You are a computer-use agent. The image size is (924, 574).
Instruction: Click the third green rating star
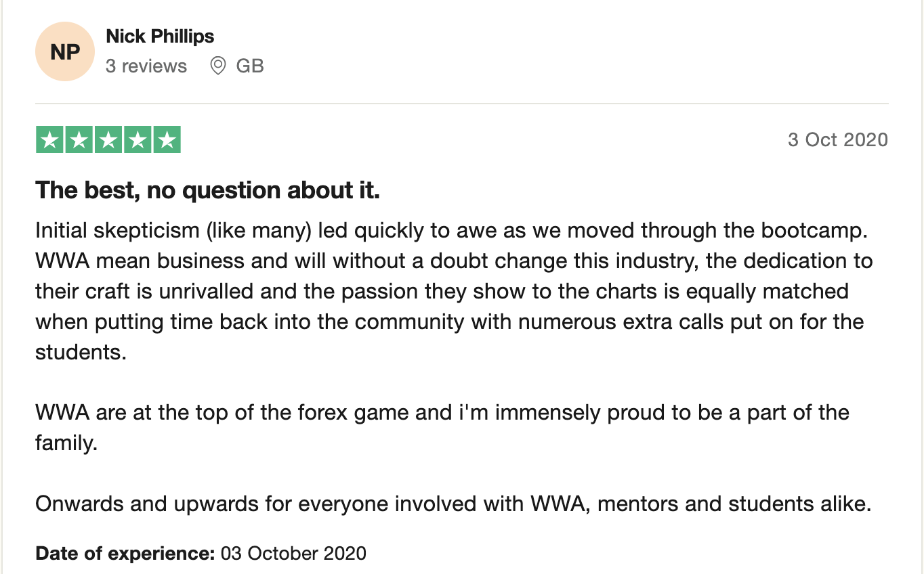click(108, 140)
